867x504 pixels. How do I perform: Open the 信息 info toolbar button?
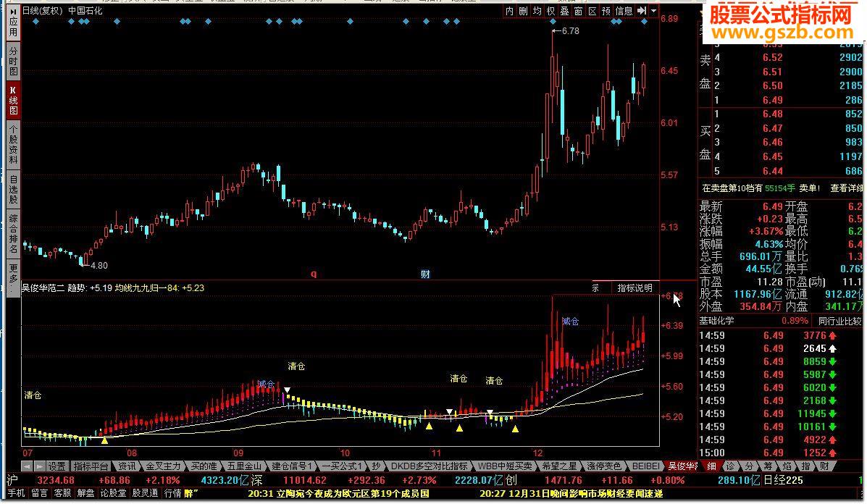tap(624, 11)
